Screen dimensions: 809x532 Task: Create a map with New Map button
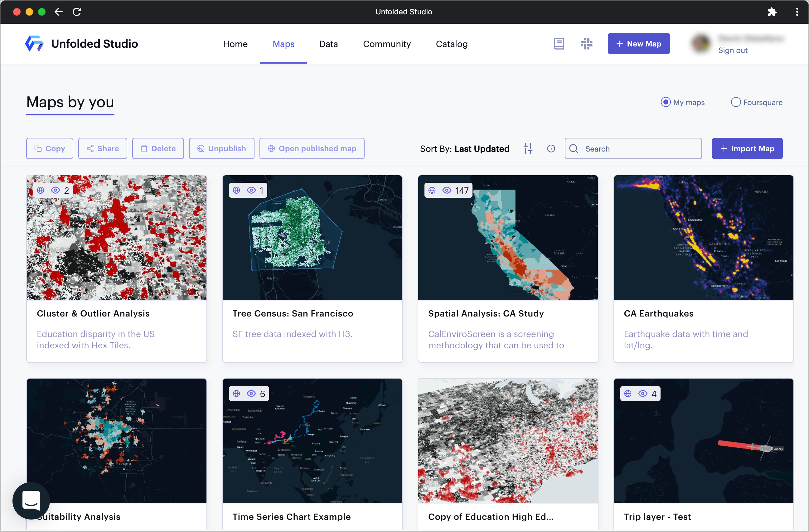639,44
